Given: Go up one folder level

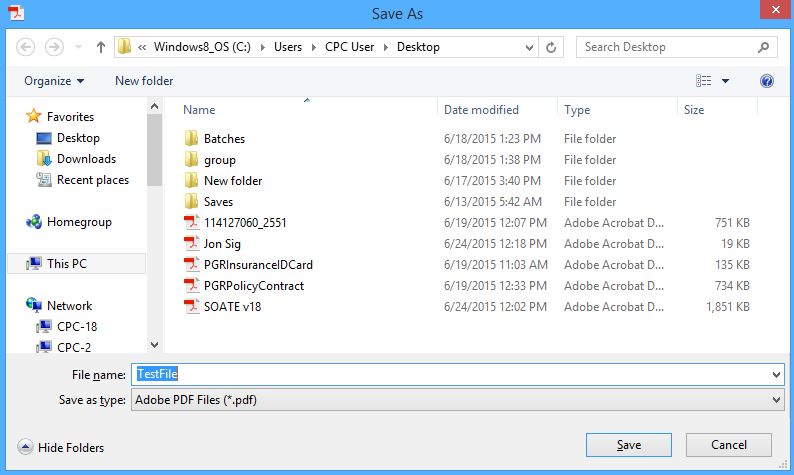Looking at the screenshot, I should [101, 47].
